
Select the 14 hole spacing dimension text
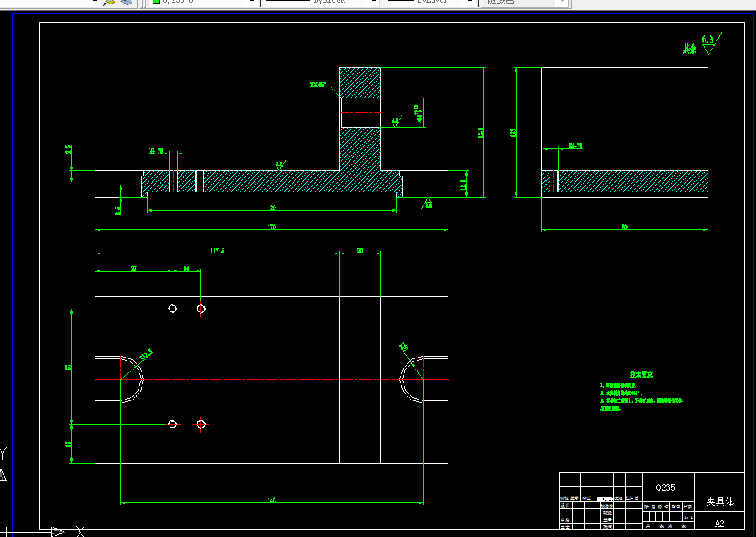pyautogui.click(x=186, y=269)
